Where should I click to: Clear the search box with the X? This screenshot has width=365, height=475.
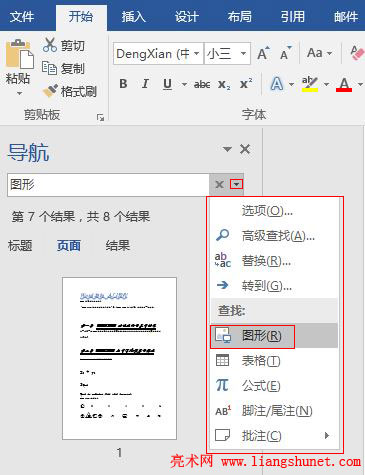pos(219,184)
